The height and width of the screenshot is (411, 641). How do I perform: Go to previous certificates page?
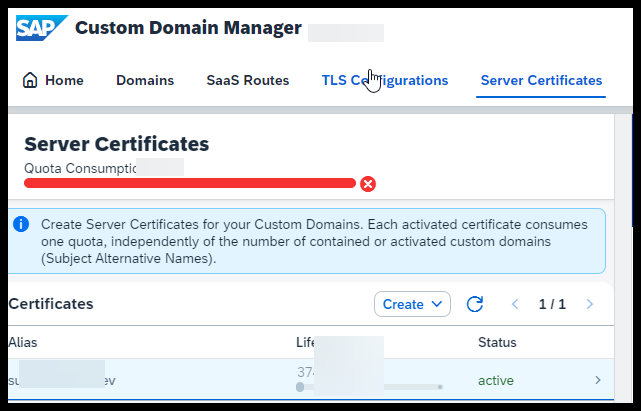(515, 304)
